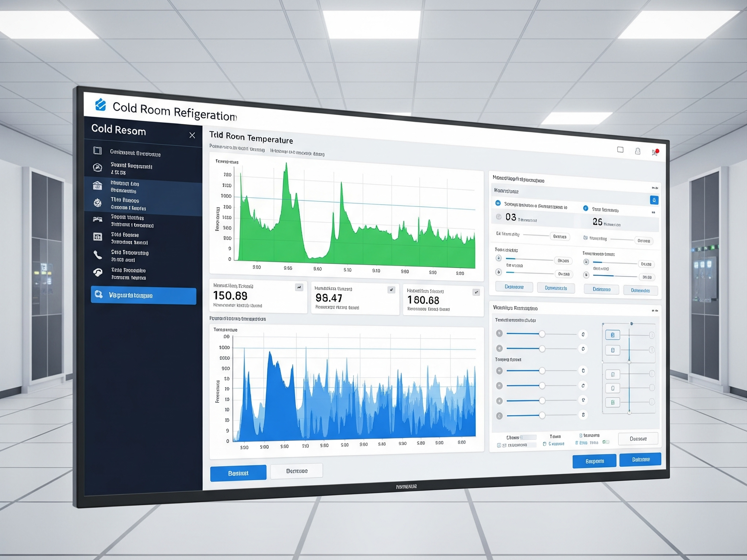Click the blue 'Besinest' button
The width and height of the screenshot is (747, 560).
point(238,473)
